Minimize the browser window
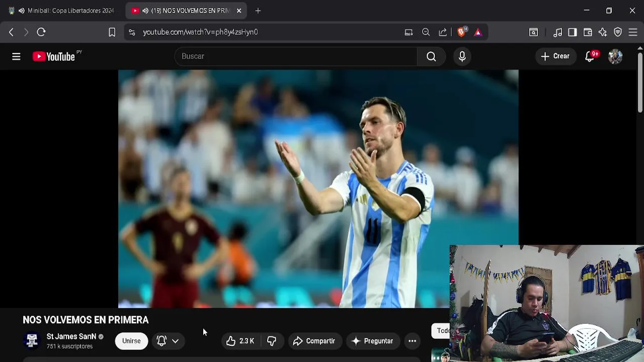This screenshot has width=644, height=362. (x=586, y=10)
